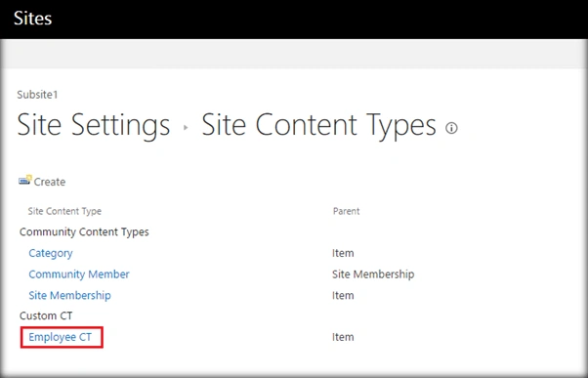Click the Site Membership parent of Community Member
The image size is (588, 378).
tap(373, 274)
